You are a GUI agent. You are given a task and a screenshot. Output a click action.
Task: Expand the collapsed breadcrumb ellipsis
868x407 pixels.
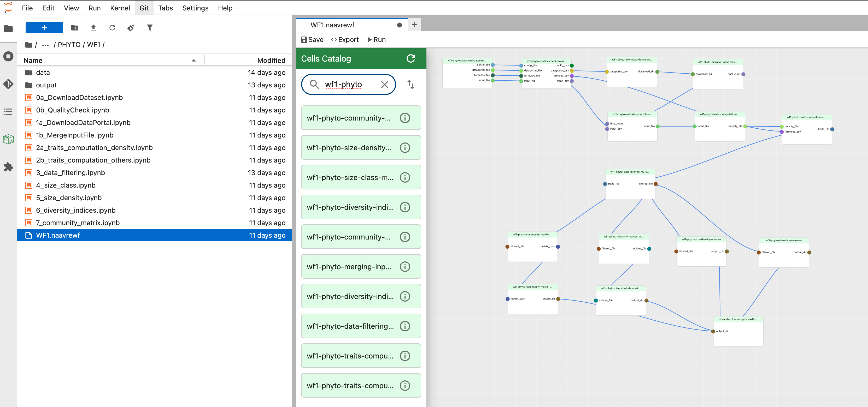(45, 45)
